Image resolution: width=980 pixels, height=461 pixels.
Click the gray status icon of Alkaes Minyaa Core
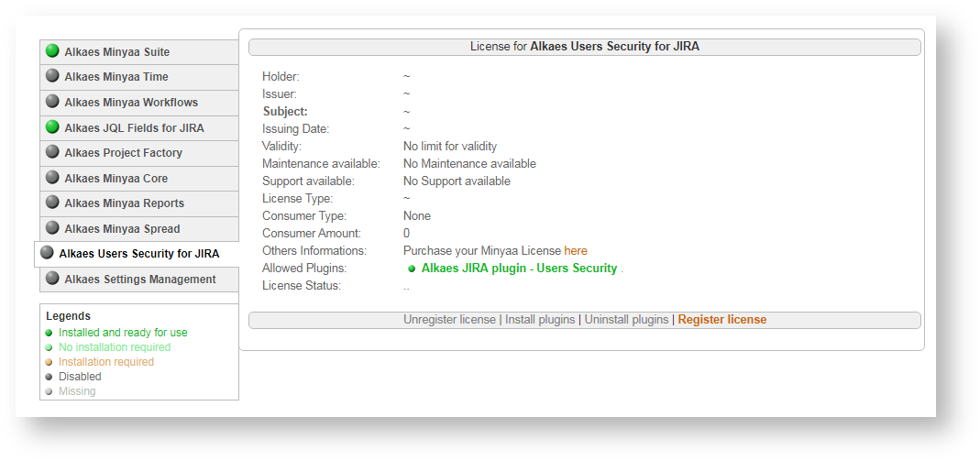pos(52,178)
